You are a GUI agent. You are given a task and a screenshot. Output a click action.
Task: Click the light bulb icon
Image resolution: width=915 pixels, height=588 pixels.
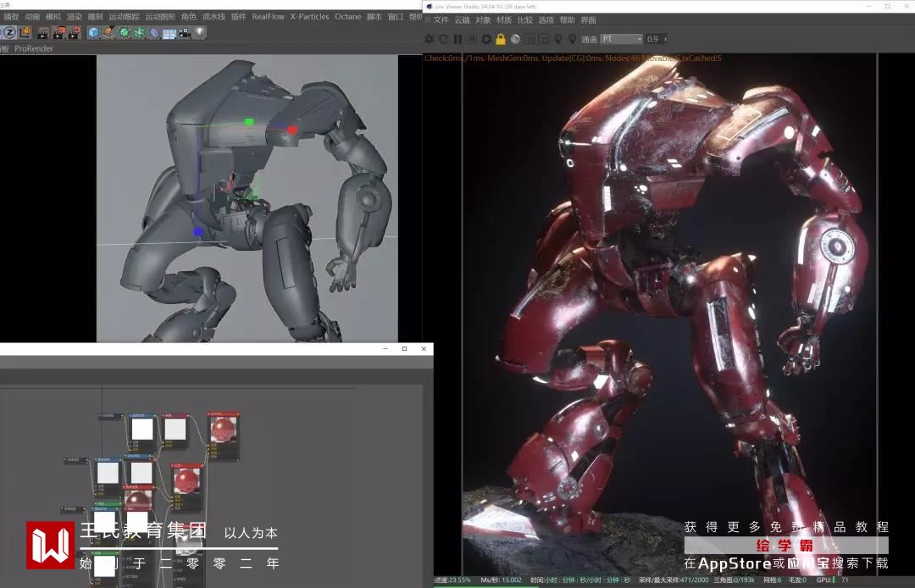click(x=200, y=33)
